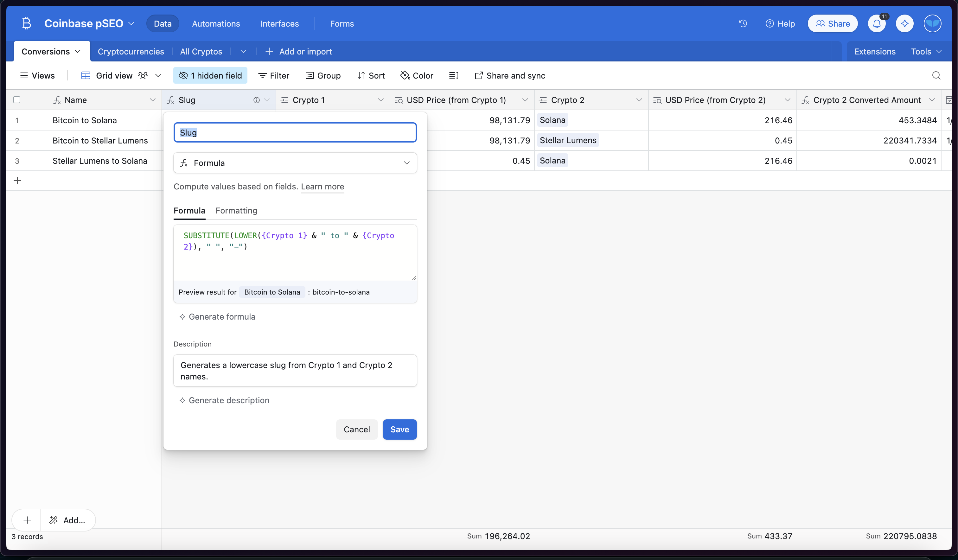Viewport: 958px width, 560px height.
Task: Click the user profile avatar
Action: click(932, 23)
